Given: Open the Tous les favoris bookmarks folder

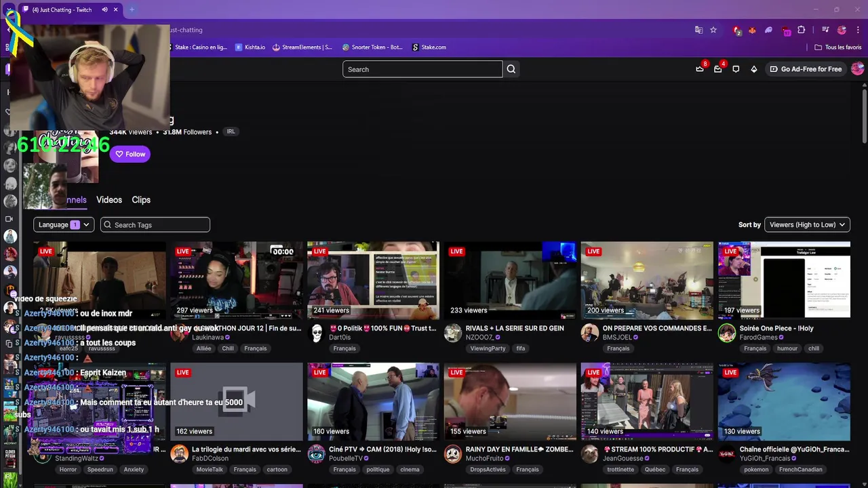Looking at the screenshot, I should coord(838,47).
